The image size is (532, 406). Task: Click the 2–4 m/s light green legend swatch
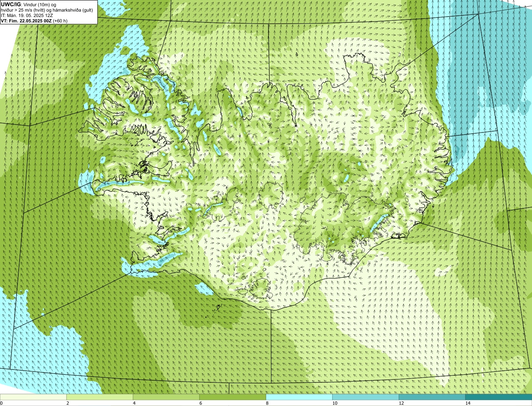(100, 397)
